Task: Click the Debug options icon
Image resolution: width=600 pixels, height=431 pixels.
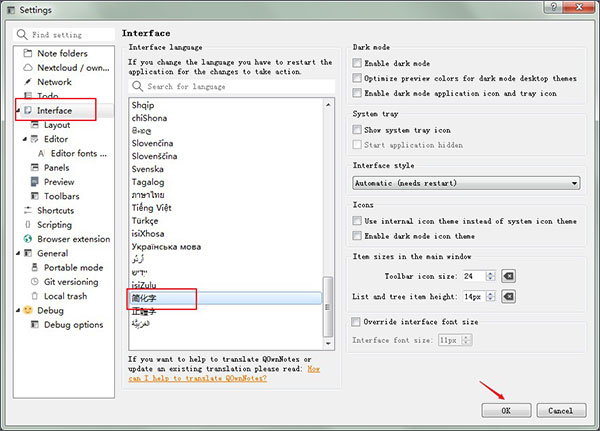Action: [34, 325]
